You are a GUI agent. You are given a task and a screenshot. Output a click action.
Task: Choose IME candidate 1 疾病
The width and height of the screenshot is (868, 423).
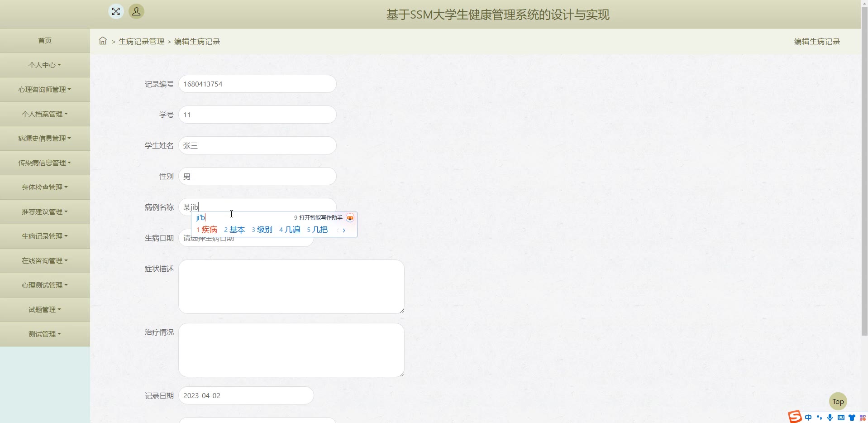tap(207, 230)
